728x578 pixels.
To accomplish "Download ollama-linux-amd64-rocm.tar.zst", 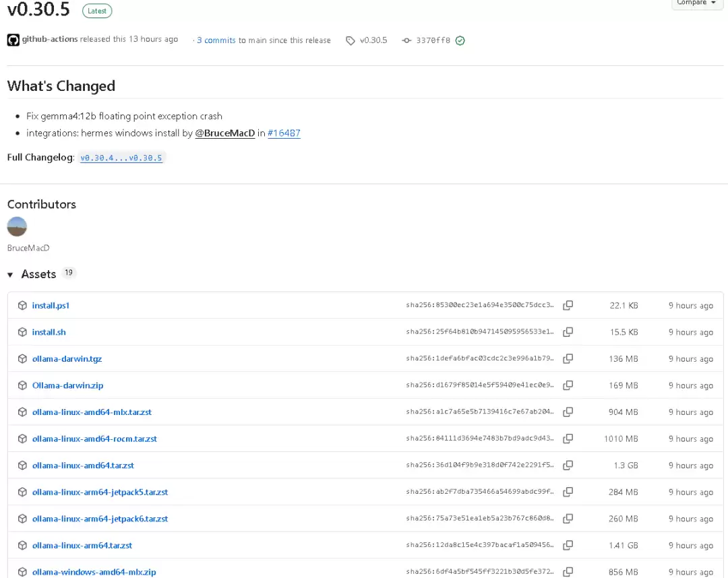I will coord(95,439).
